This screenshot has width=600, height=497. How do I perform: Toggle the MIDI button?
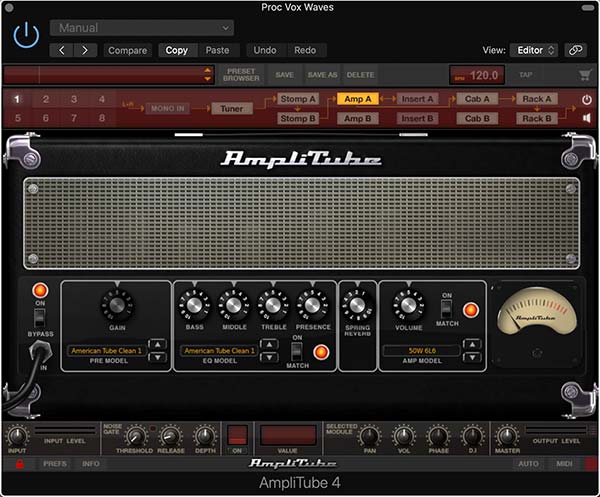coord(564,464)
